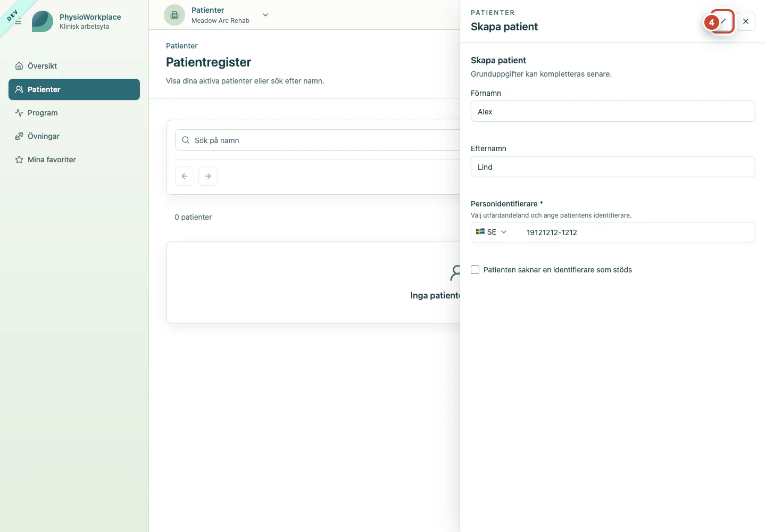766x532 pixels.
Task: Close the Skapa patient panel
Action: 746,21
